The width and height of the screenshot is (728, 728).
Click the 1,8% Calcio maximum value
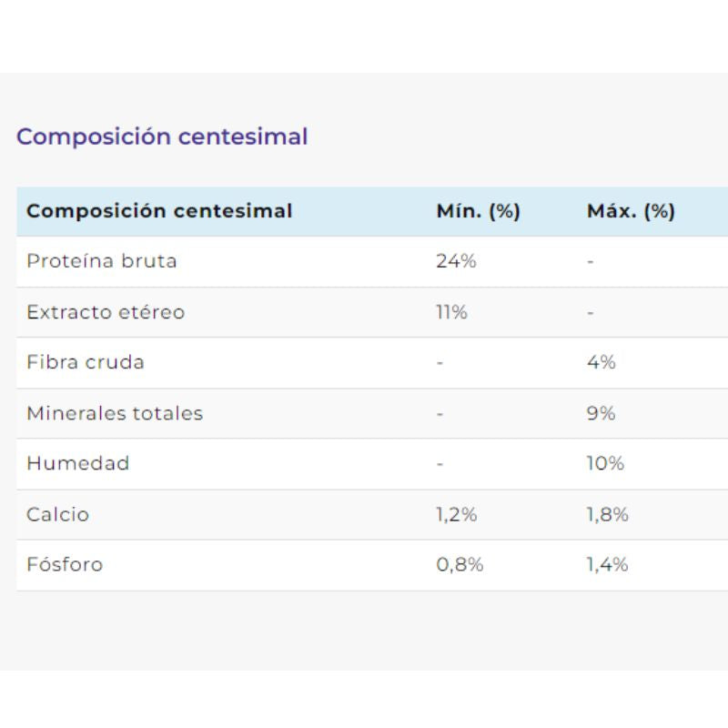tap(608, 515)
